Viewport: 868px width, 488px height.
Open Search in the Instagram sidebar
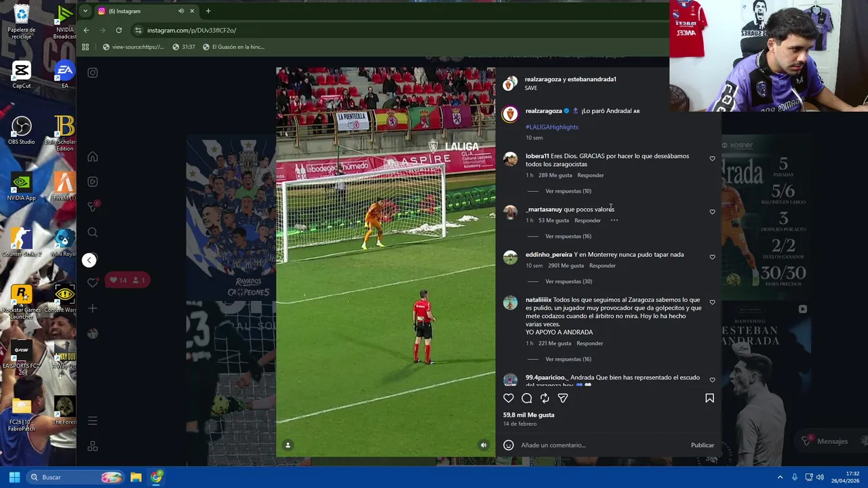point(93,232)
